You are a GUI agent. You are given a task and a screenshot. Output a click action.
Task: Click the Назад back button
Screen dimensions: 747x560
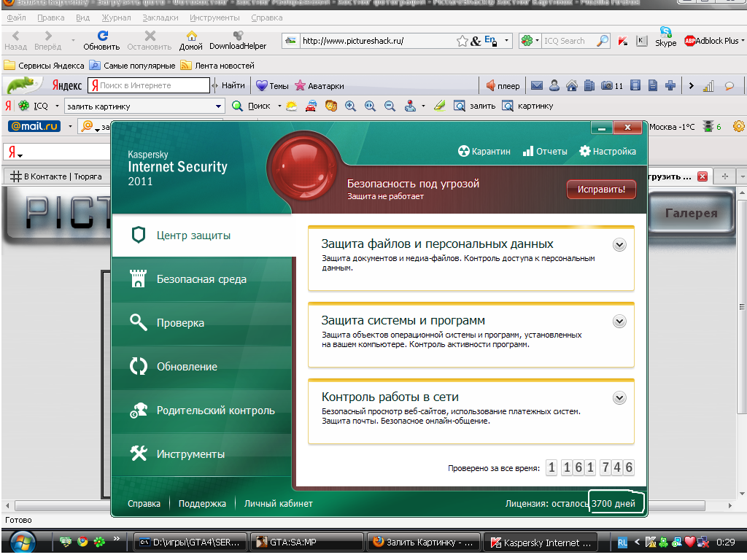pos(16,41)
